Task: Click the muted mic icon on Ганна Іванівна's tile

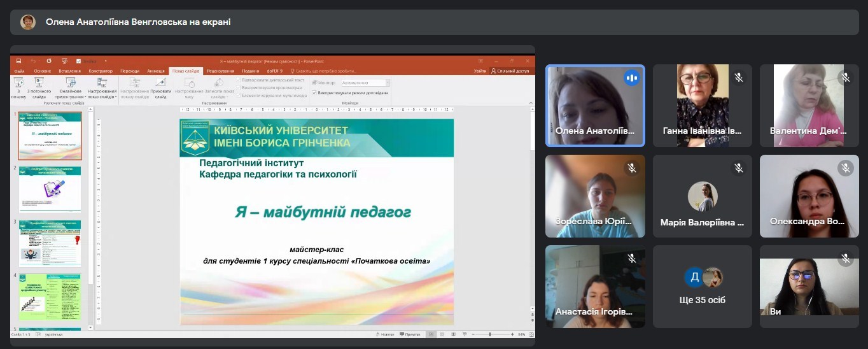Action: (x=739, y=78)
